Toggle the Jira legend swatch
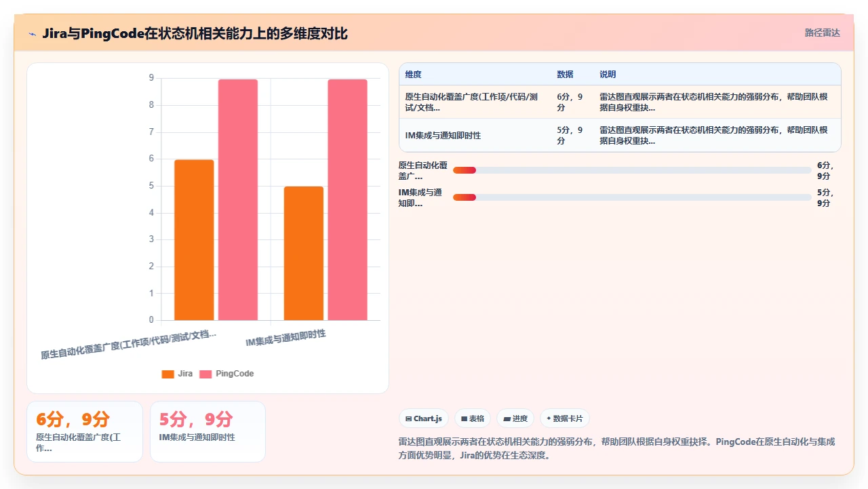The width and height of the screenshot is (868, 489). point(167,374)
